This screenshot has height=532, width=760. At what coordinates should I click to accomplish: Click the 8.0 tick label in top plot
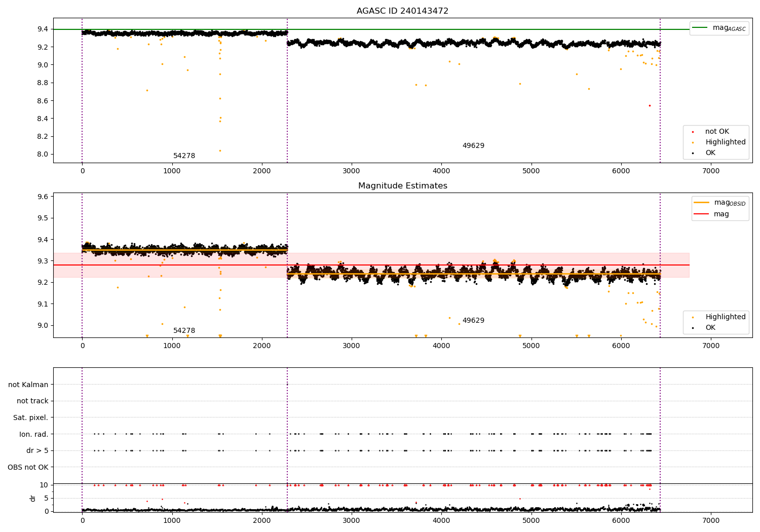coord(43,155)
